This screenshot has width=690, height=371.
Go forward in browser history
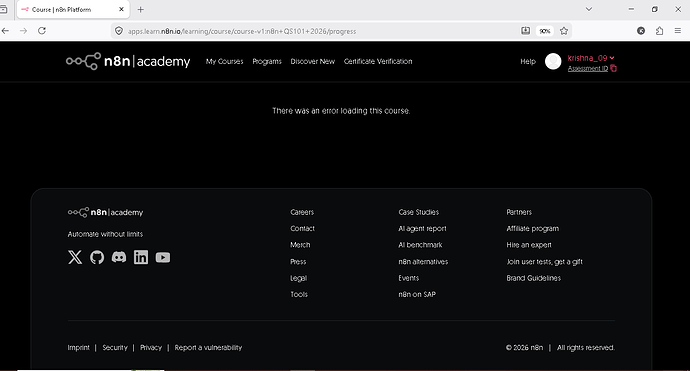click(23, 31)
